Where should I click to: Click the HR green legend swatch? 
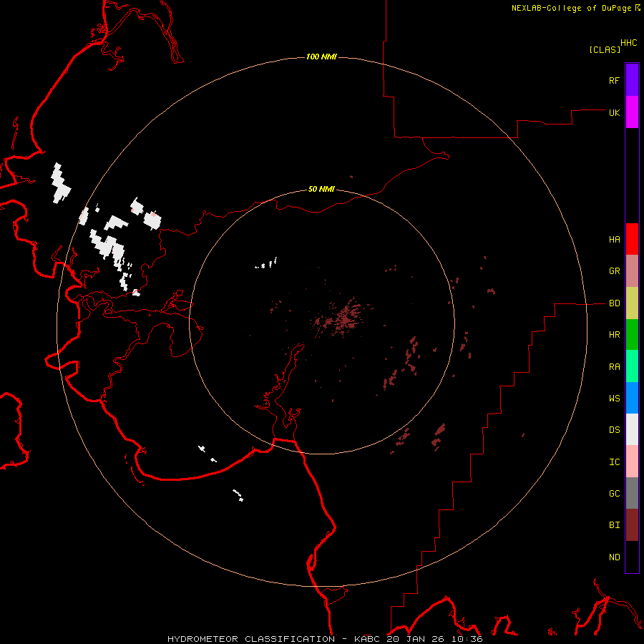(x=632, y=335)
